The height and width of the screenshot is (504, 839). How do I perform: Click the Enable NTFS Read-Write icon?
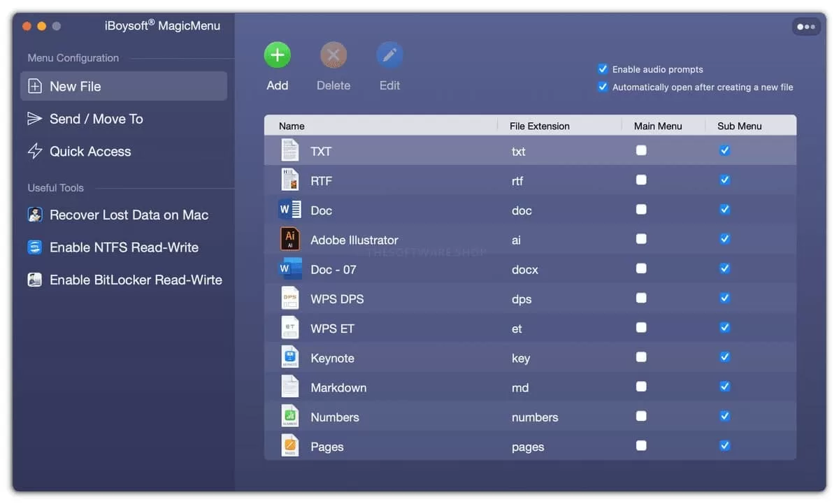(x=35, y=247)
